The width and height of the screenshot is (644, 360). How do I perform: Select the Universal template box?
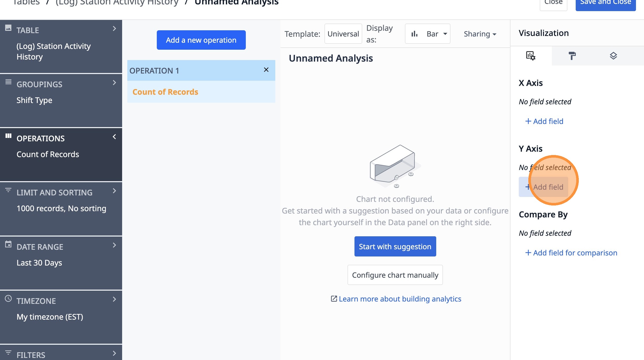pyautogui.click(x=343, y=34)
